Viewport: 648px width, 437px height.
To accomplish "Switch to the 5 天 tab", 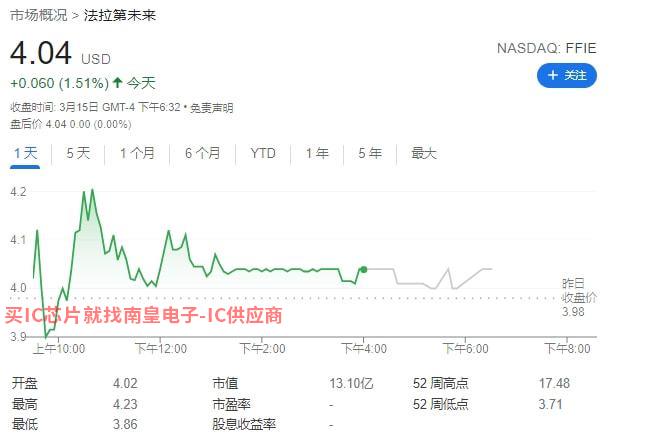I will tap(78, 153).
